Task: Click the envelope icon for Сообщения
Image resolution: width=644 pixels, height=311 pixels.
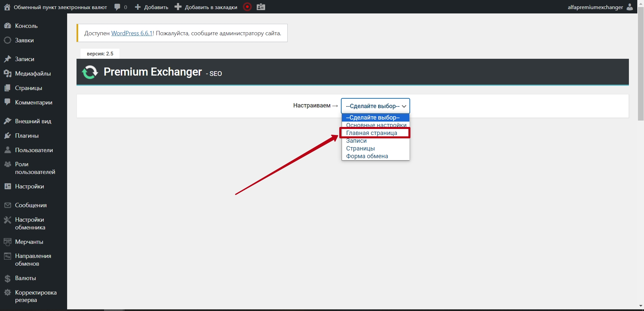Action: [x=7, y=205]
